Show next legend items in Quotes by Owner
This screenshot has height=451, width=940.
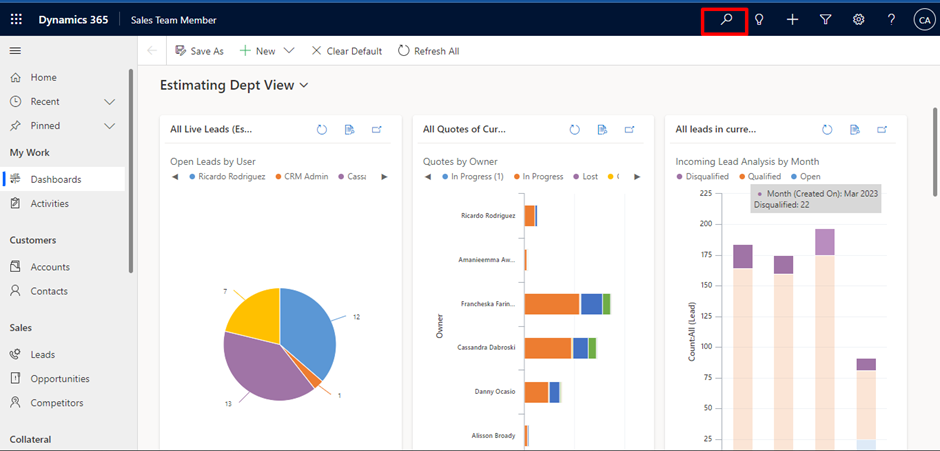coord(637,177)
